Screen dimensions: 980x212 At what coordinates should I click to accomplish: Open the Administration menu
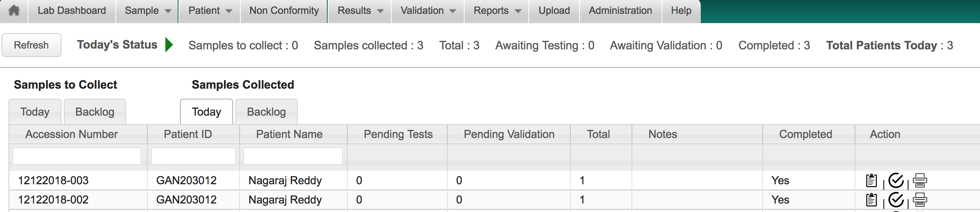pyautogui.click(x=620, y=11)
